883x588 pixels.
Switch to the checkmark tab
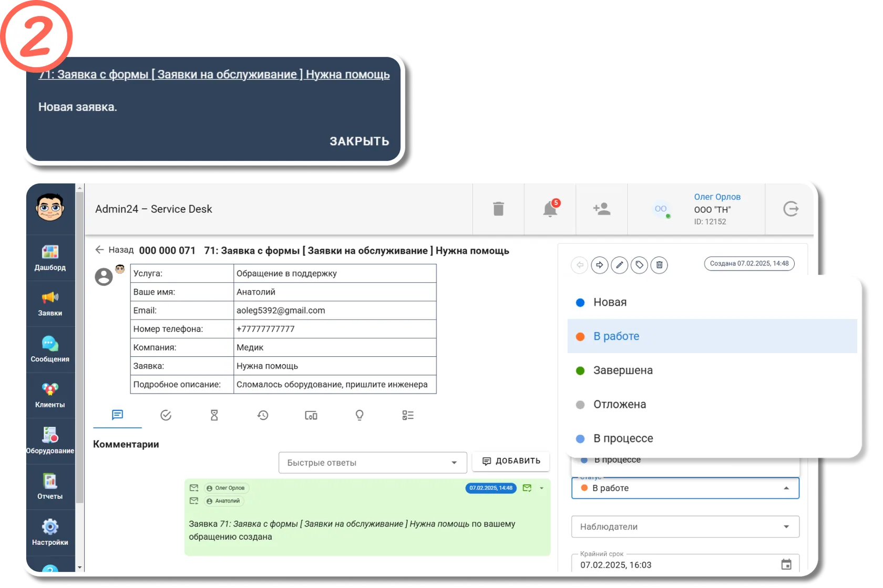tap(166, 415)
